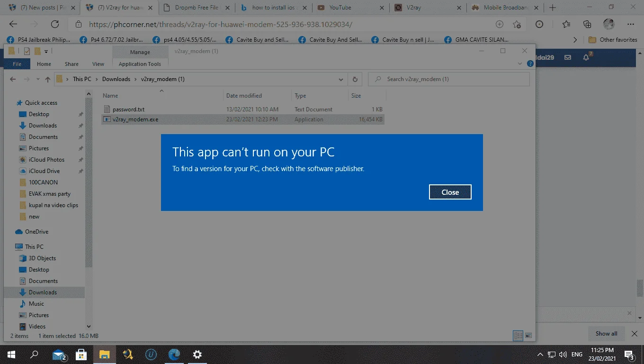Add this page to favorites
This screenshot has width=644, height=364.
(517, 24)
